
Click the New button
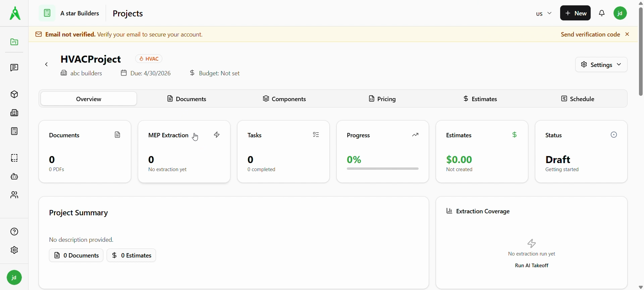pos(575,13)
